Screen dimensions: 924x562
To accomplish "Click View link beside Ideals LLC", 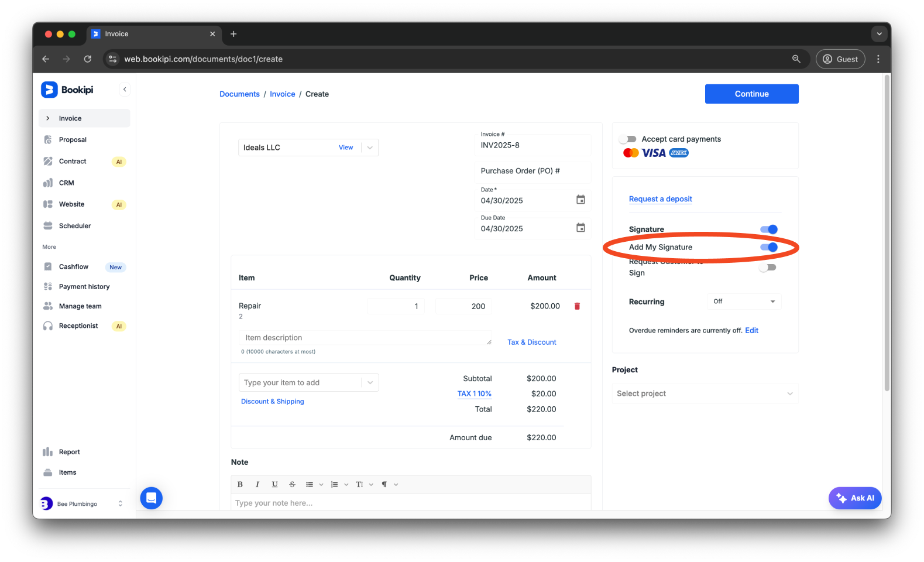I will tap(346, 148).
